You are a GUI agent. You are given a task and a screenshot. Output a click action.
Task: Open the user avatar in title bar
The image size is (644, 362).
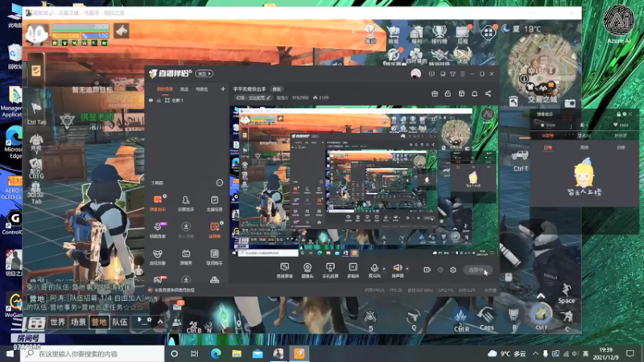[415, 73]
